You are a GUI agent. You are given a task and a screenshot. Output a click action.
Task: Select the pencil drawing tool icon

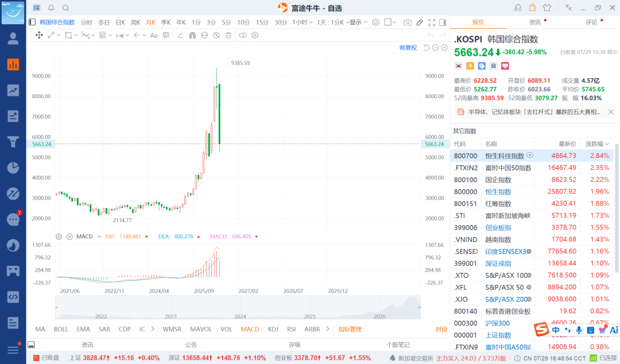pyautogui.click(x=420, y=22)
